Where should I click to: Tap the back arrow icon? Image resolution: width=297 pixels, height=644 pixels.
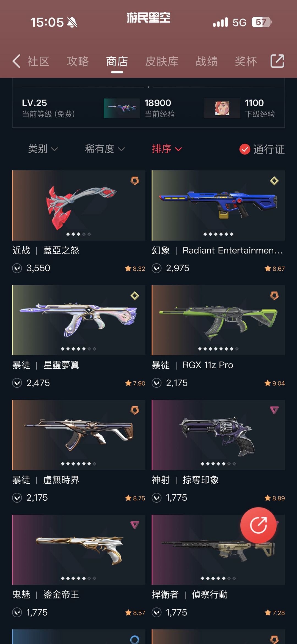16,61
